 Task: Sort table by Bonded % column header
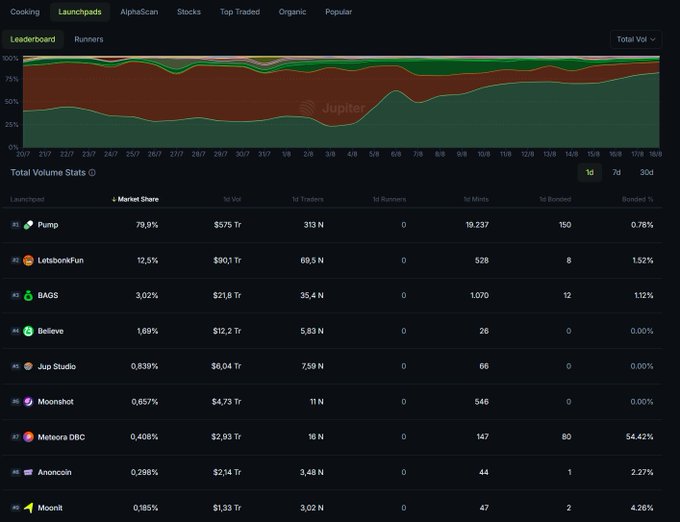tap(635, 199)
